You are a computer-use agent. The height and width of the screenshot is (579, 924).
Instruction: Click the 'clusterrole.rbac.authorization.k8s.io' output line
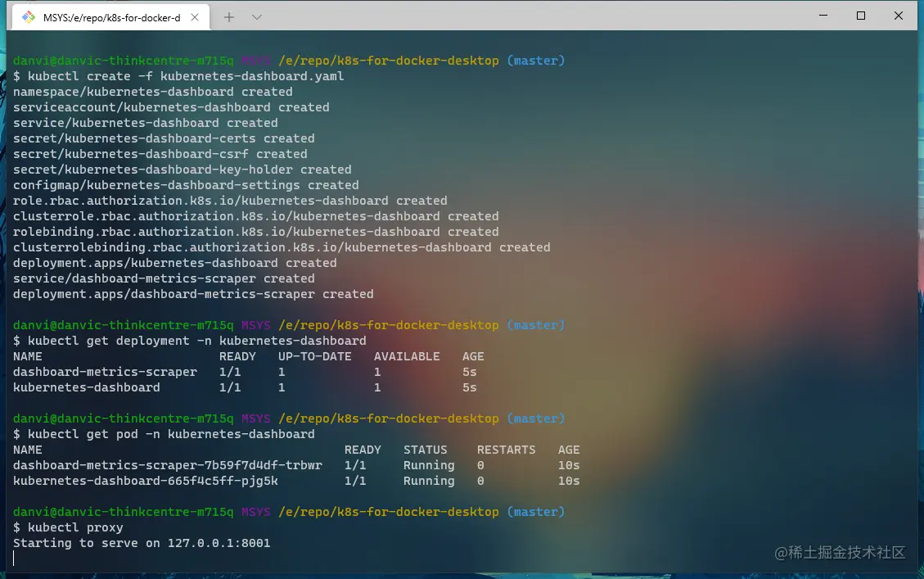[x=255, y=216]
